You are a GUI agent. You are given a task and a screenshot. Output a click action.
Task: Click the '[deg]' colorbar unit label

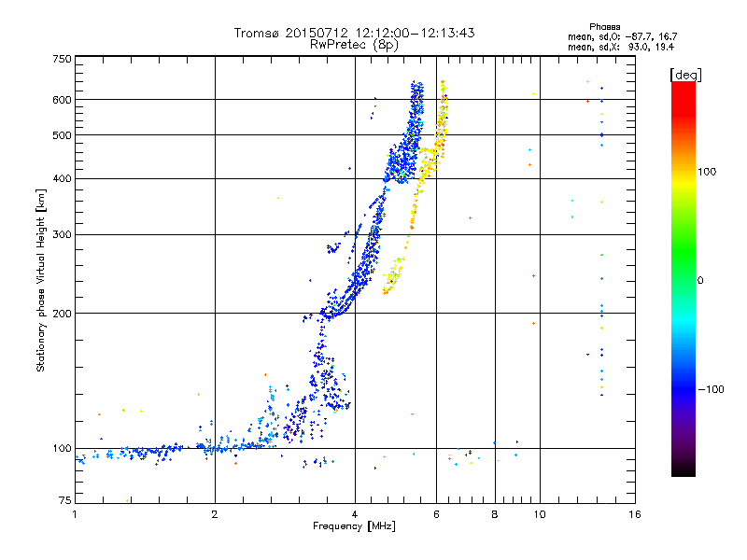(685, 75)
